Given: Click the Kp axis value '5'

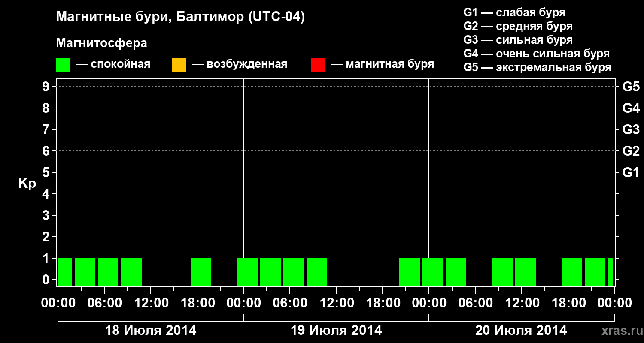Looking at the screenshot, I should (x=47, y=172).
